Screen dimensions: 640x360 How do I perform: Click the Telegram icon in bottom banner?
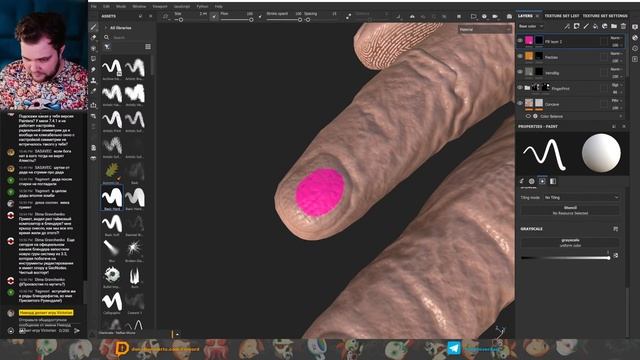(454, 348)
